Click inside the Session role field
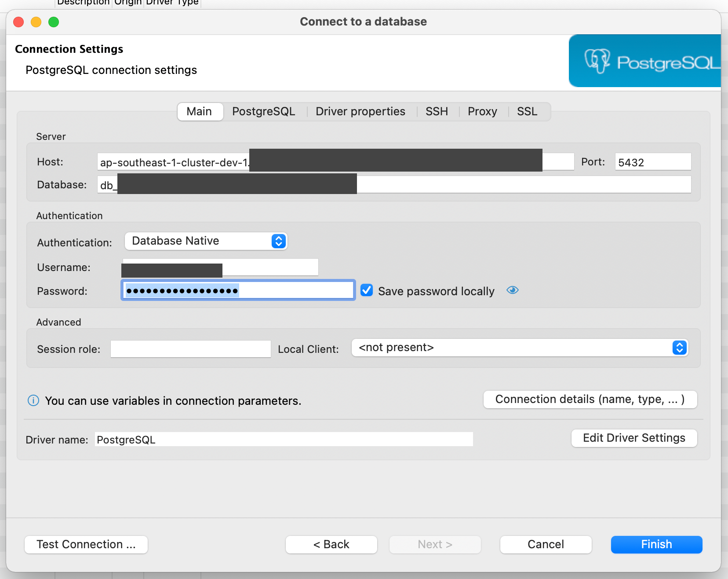 pyautogui.click(x=190, y=349)
